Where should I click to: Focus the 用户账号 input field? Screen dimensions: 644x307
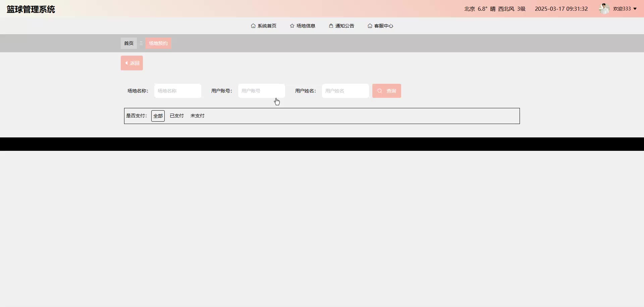pos(262,91)
